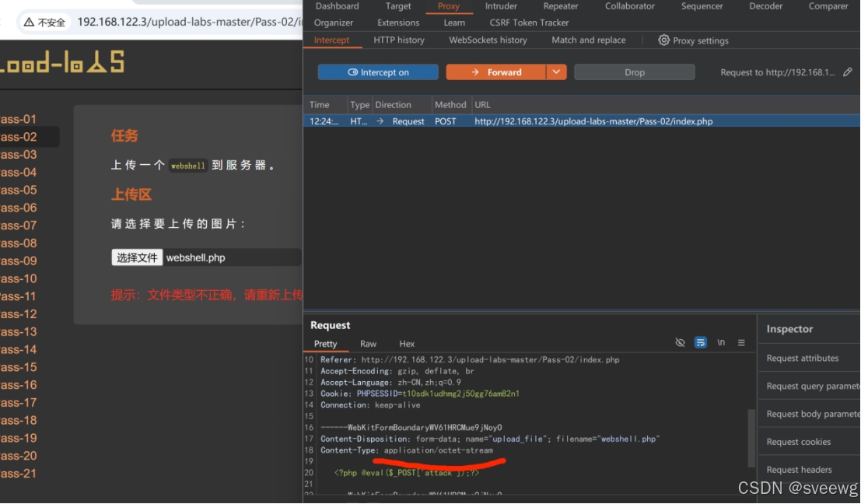Toggle line wrap icon in Request panel
The height and width of the screenshot is (504, 861).
point(701,342)
